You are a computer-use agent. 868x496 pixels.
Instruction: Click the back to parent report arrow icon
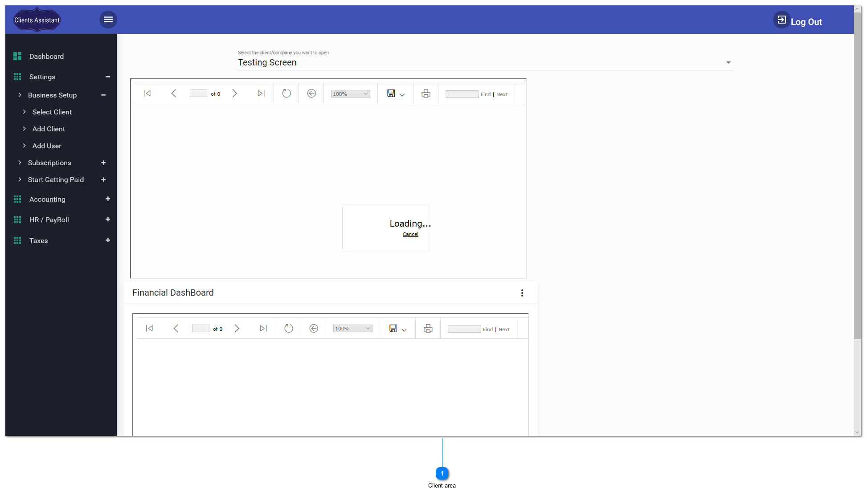pos(311,94)
